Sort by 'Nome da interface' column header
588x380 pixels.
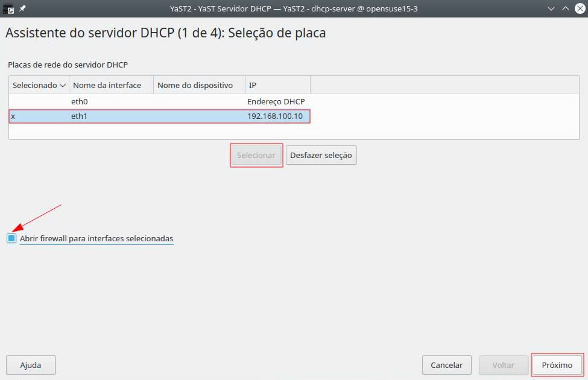tap(107, 86)
